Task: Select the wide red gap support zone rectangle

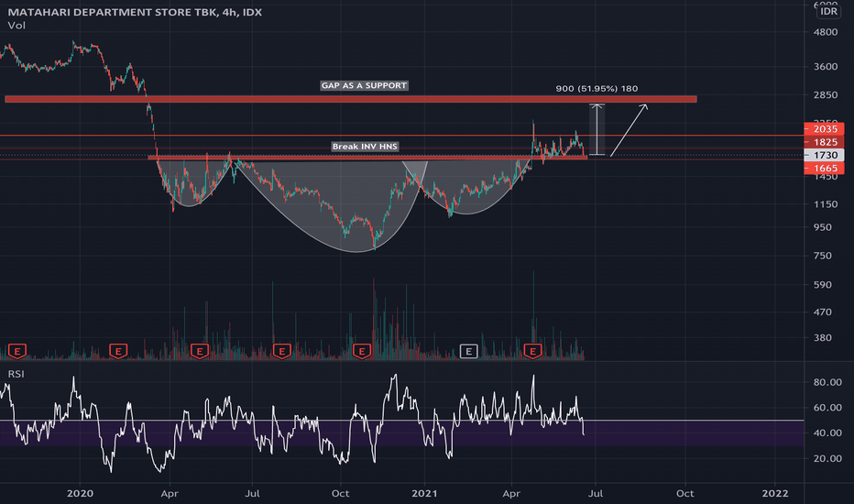Action: (x=351, y=99)
